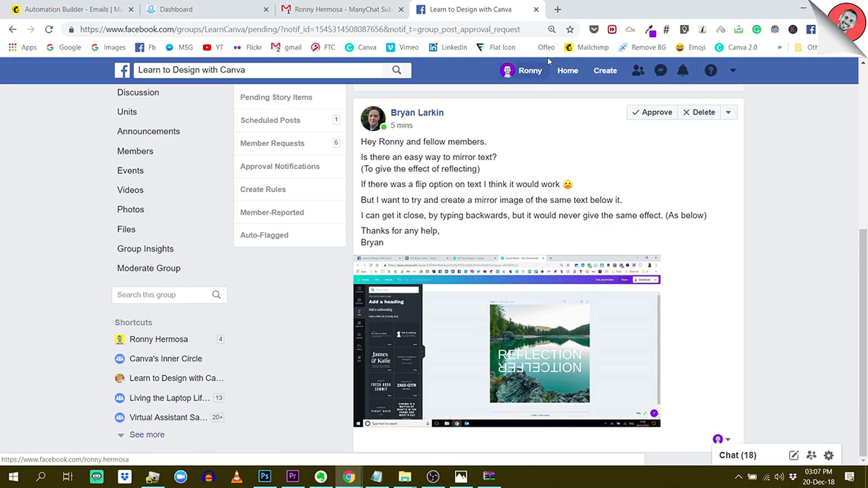Delete Bryan Larkin's pending post
868x488 pixels.
[699, 113]
